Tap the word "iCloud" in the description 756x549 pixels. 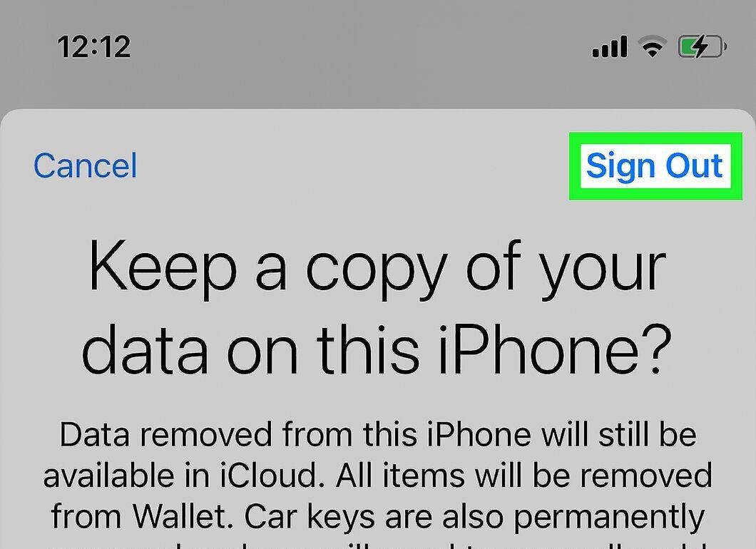(269, 475)
